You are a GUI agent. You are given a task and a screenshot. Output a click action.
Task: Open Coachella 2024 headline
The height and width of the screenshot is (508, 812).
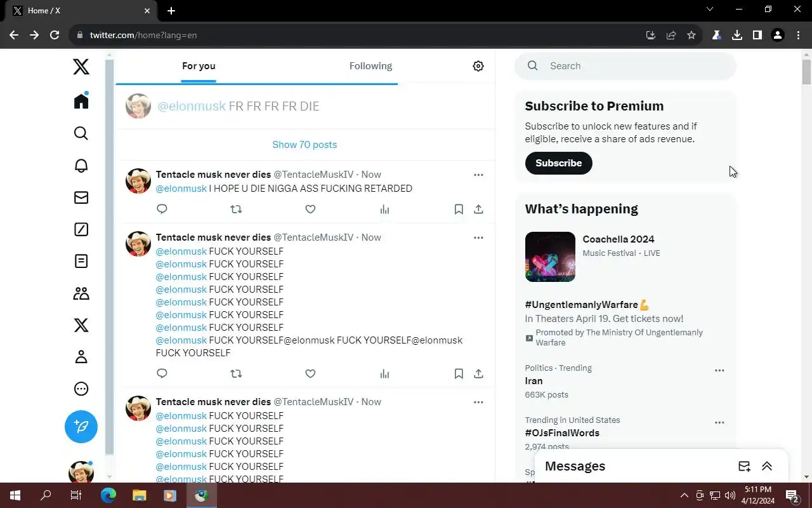[x=619, y=239]
